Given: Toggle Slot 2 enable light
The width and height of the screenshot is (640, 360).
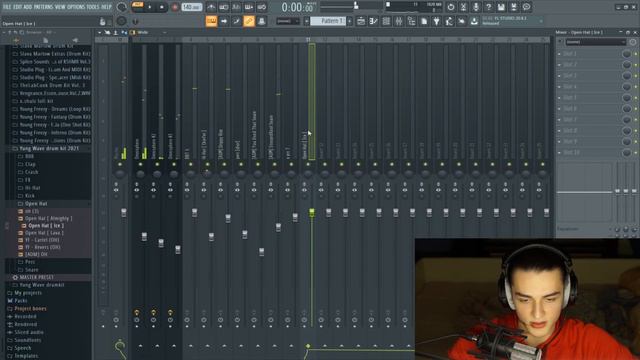Looking at the screenshot, I should [x=636, y=65].
